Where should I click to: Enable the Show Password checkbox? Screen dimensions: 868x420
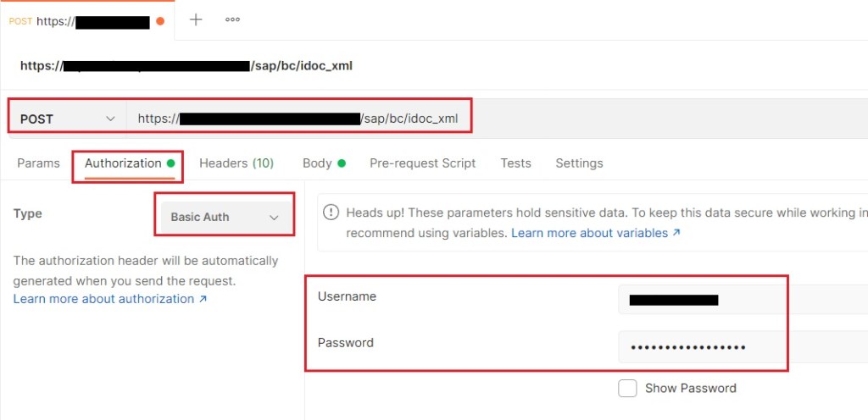[627, 388]
